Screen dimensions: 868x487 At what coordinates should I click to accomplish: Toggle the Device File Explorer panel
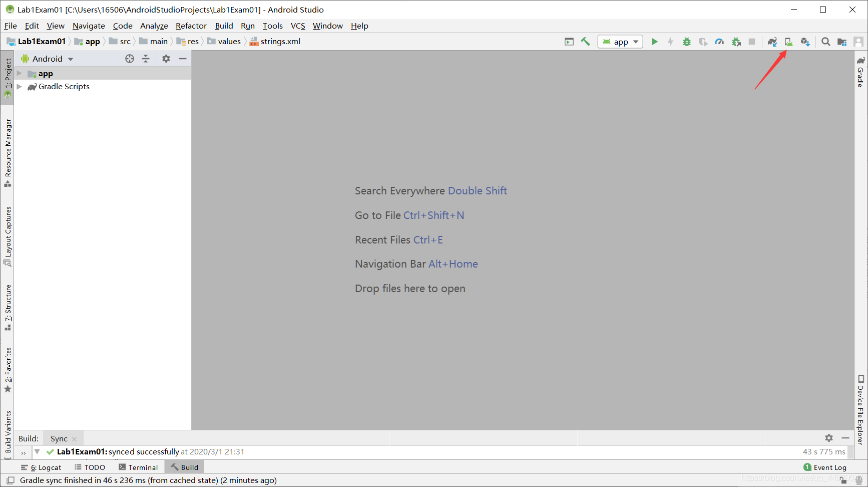(x=860, y=409)
